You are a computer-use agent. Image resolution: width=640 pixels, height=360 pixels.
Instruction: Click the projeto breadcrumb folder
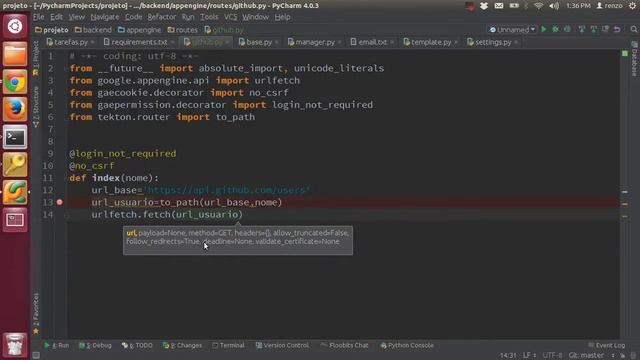pos(51,30)
